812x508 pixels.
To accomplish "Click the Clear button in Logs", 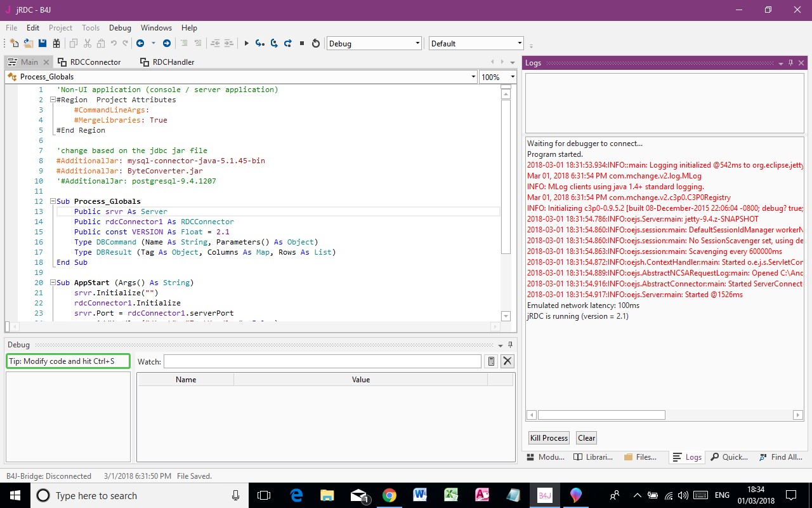I will click(586, 438).
